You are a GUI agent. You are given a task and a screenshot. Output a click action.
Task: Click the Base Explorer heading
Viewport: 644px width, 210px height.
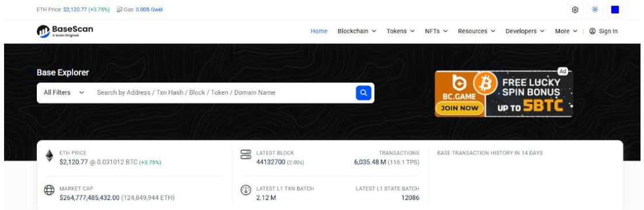pyautogui.click(x=63, y=73)
